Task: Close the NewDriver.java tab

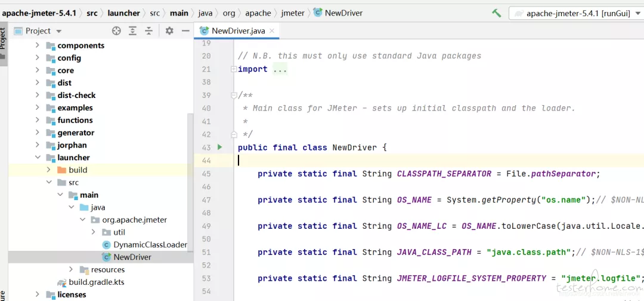Action: coord(272,31)
